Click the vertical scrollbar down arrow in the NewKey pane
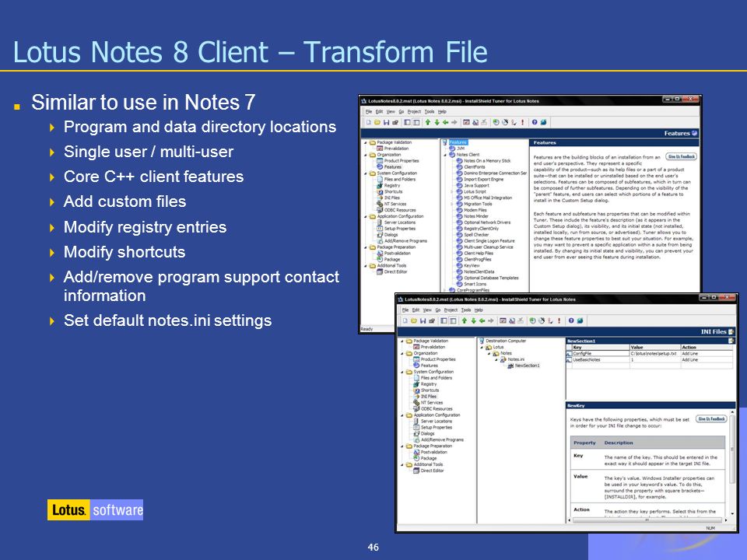This screenshot has height=560, width=747. (x=732, y=514)
